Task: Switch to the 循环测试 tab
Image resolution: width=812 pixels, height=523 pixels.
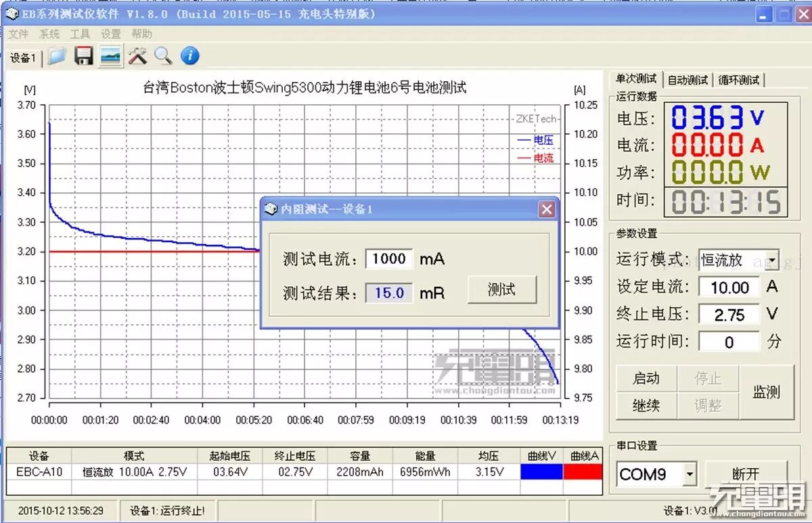Action: [x=739, y=80]
